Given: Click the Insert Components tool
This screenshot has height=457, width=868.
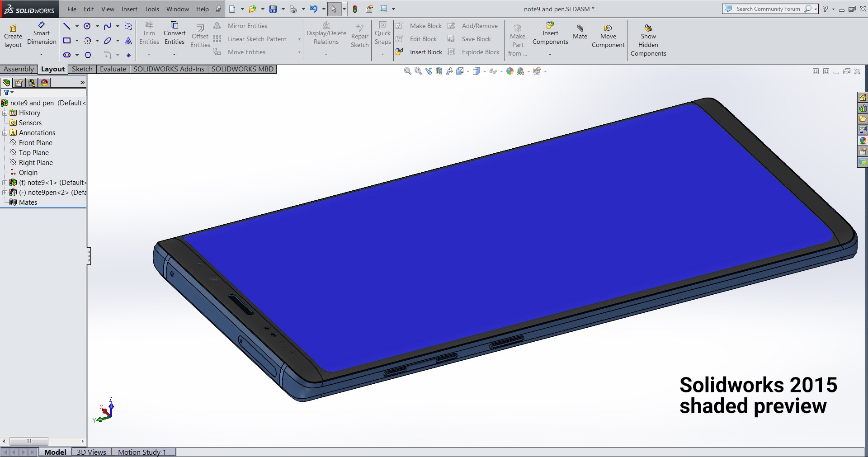Looking at the screenshot, I should coord(550,33).
